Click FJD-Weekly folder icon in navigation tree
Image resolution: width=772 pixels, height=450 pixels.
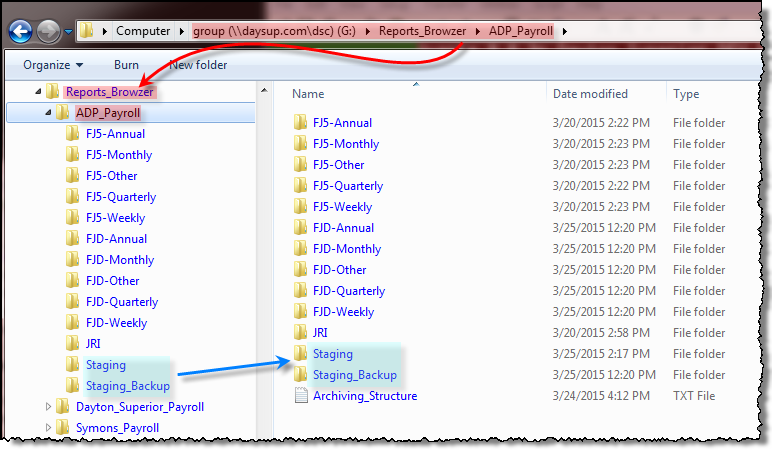click(x=72, y=323)
